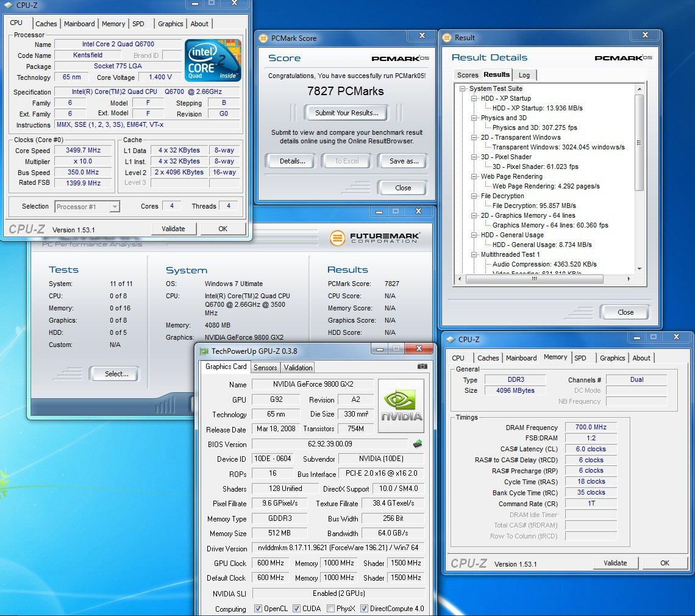The width and height of the screenshot is (695, 616).
Task: Click the Result tree scroll-down arrow
Action: coord(639,269)
